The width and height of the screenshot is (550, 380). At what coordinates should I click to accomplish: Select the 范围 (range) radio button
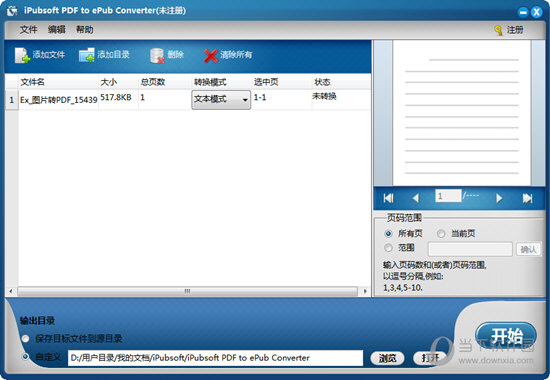pyautogui.click(x=388, y=248)
